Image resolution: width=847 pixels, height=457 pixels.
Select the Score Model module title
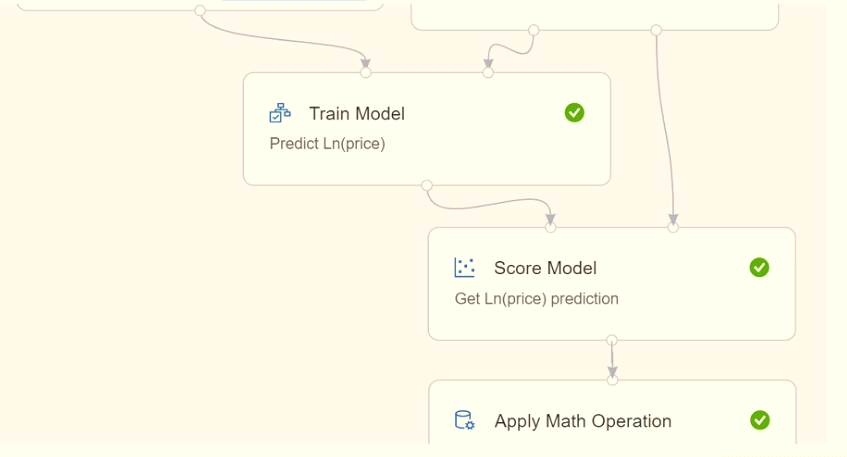pyautogui.click(x=545, y=268)
